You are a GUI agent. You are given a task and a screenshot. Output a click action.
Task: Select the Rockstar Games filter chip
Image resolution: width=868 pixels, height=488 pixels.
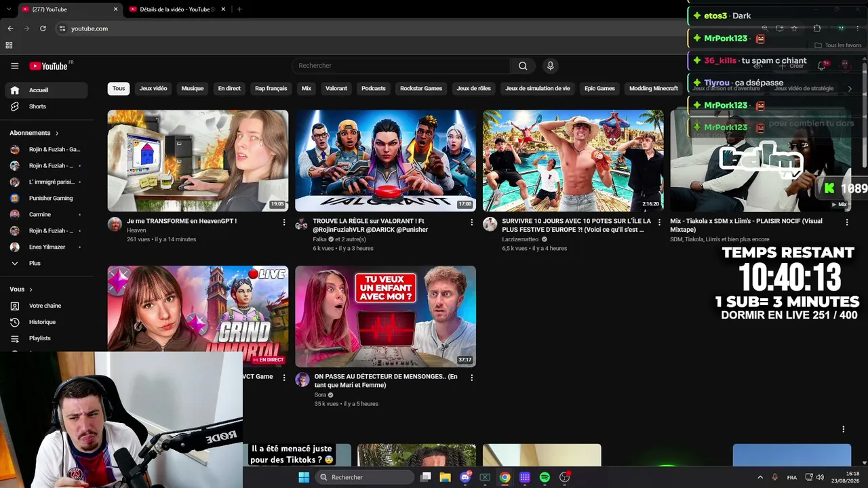[x=421, y=88]
